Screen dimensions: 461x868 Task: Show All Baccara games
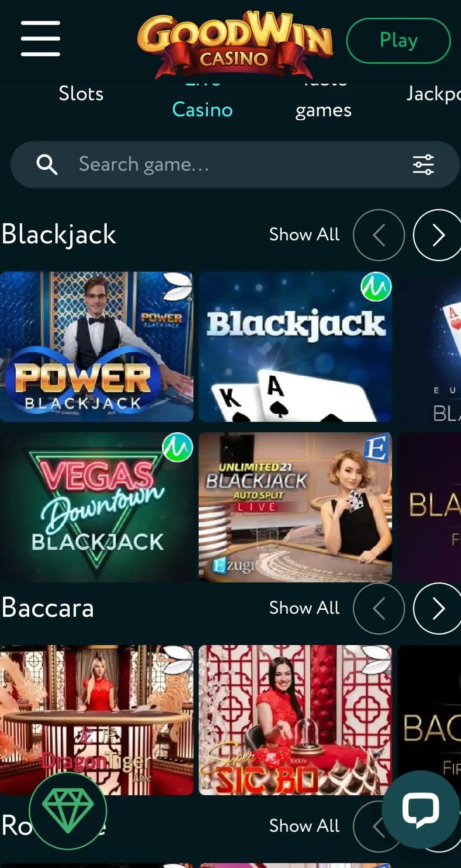click(304, 608)
